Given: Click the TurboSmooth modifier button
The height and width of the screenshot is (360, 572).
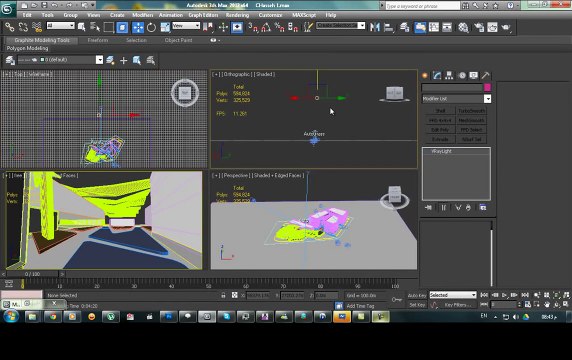Looking at the screenshot, I should [x=471, y=111].
